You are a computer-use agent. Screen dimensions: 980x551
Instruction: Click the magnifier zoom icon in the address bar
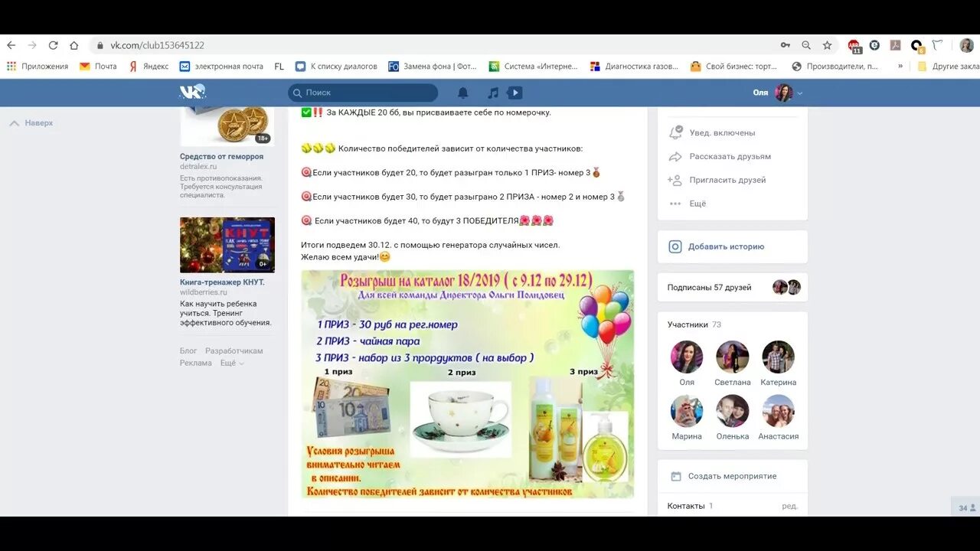click(x=806, y=45)
